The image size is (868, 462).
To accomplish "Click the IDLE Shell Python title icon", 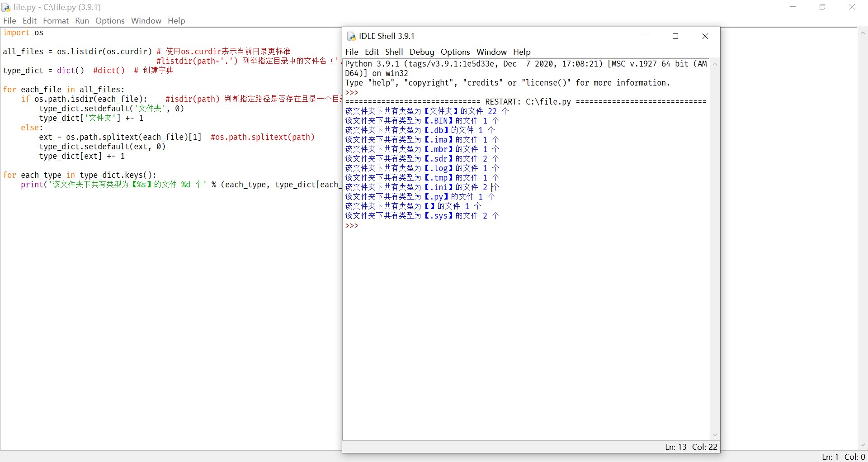I will [x=351, y=36].
